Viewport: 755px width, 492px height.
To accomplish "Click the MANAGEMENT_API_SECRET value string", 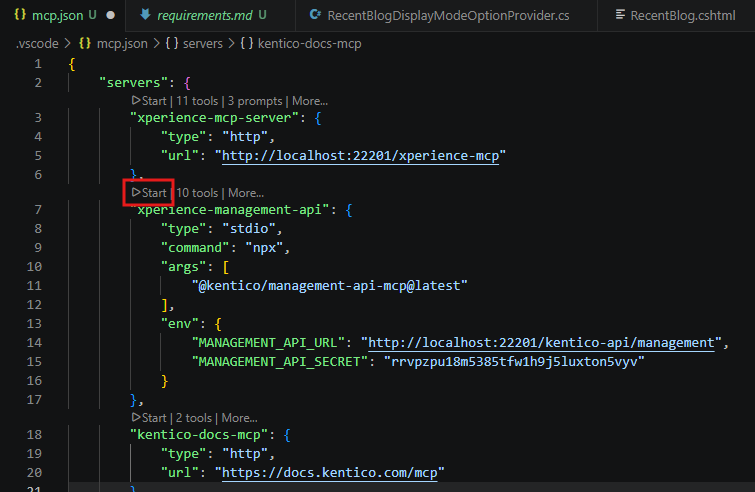I will [514, 362].
